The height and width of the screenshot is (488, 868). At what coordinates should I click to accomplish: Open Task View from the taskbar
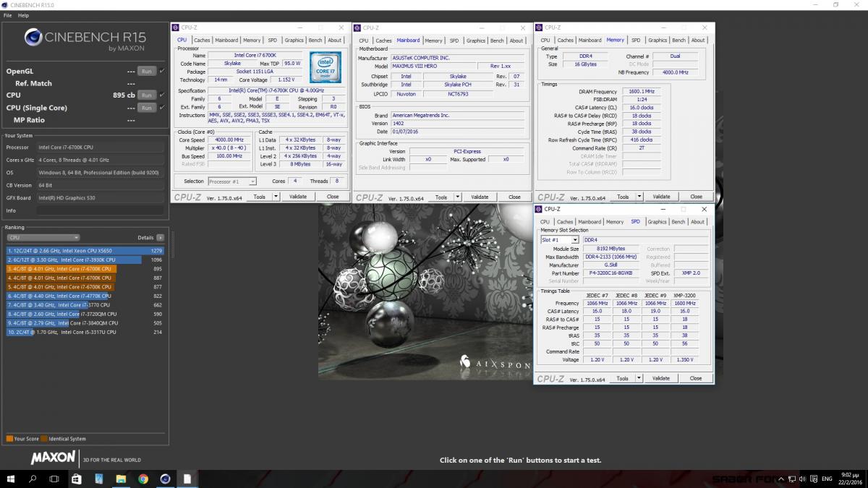[54, 479]
